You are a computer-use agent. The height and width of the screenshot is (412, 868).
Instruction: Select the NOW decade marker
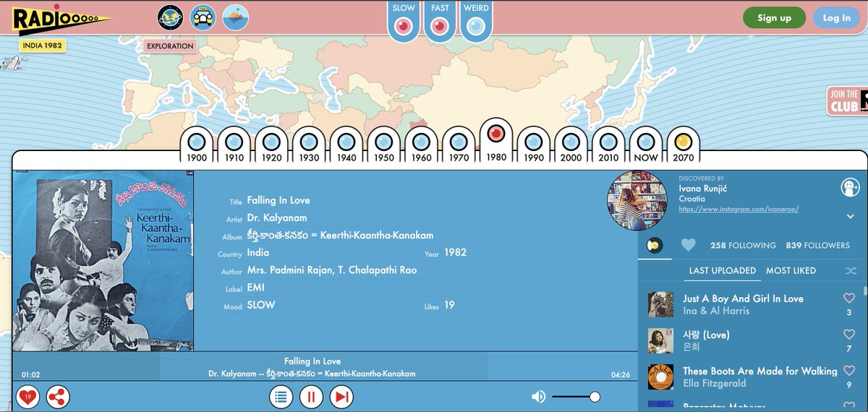pos(646,145)
